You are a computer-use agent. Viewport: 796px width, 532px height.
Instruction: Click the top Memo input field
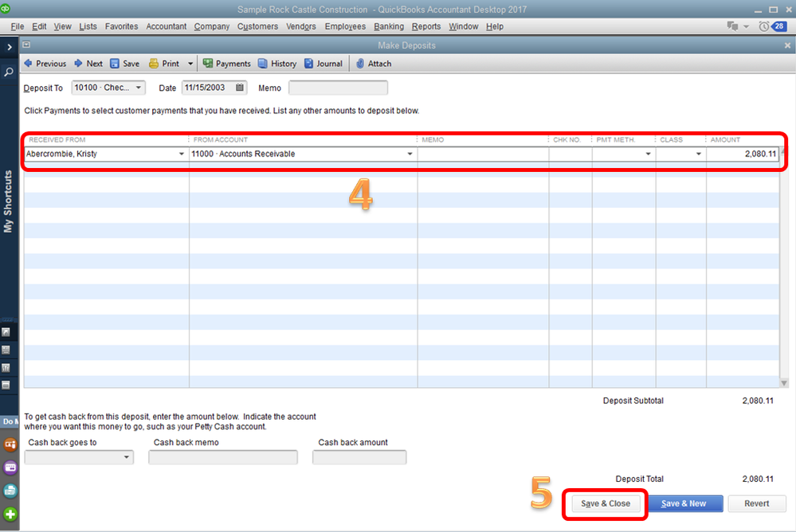click(338, 88)
